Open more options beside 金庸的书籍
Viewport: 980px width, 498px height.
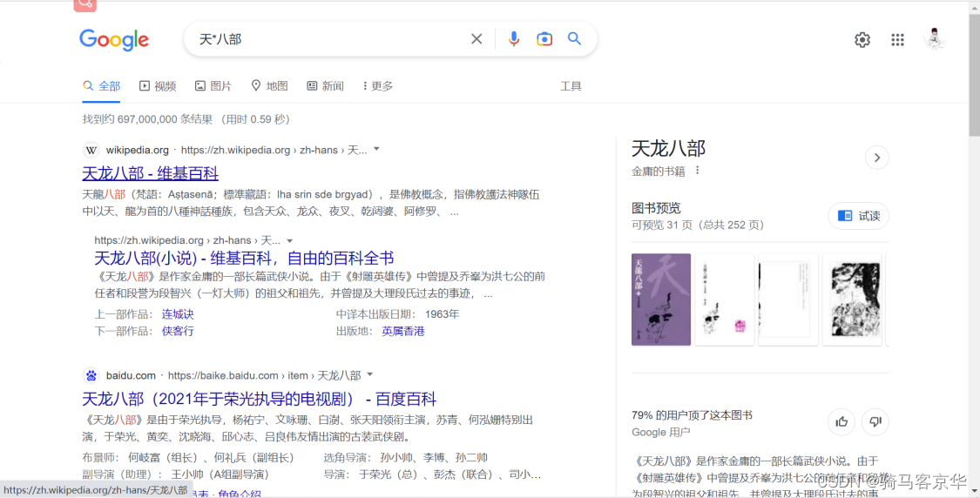pyautogui.click(x=698, y=171)
